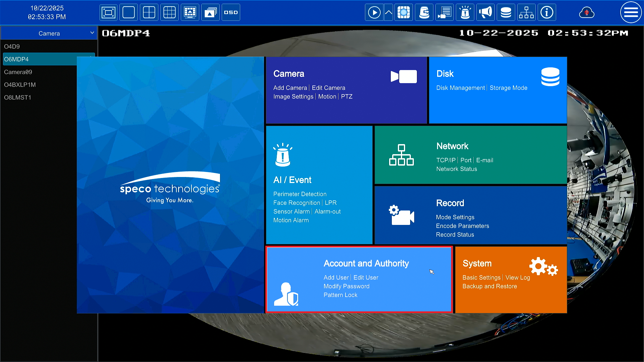
Task: Toggle full screen view icon
Action: (108, 12)
